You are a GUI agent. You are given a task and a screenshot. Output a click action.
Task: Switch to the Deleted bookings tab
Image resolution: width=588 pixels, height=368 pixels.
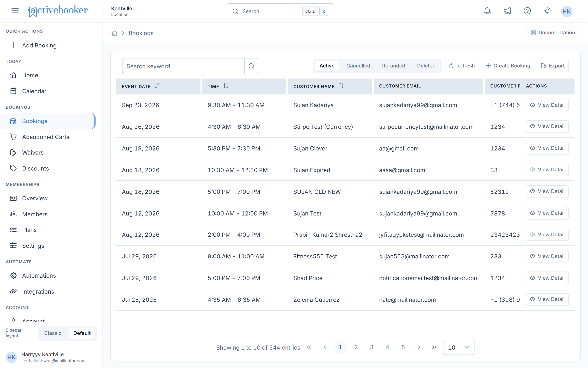pyautogui.click(x=426, y=66)
